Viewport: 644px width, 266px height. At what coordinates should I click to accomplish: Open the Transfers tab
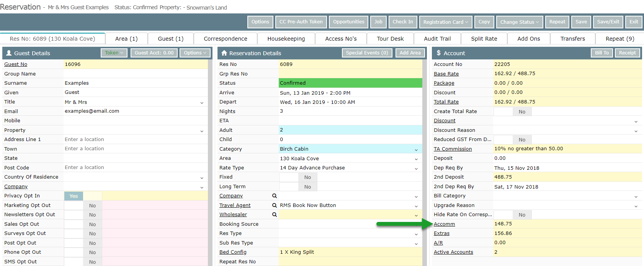click(x=572, y=39)
